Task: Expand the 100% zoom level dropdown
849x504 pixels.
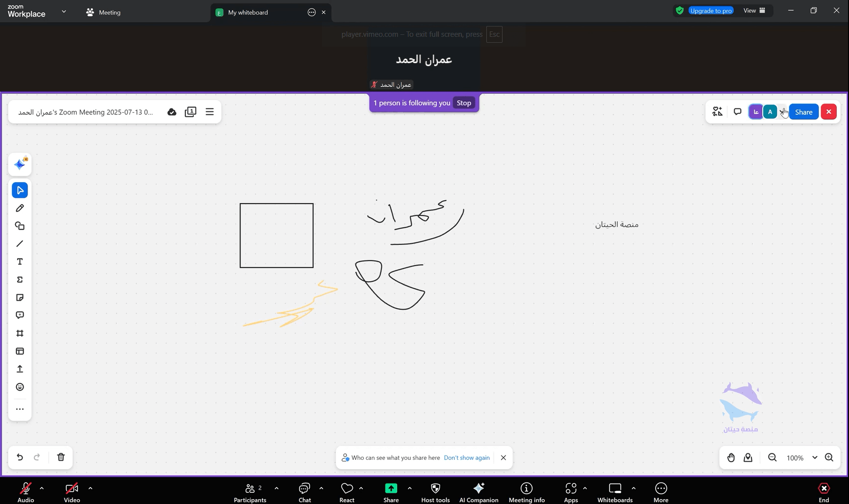Action: pyautogui.click(x=815, y=457)
